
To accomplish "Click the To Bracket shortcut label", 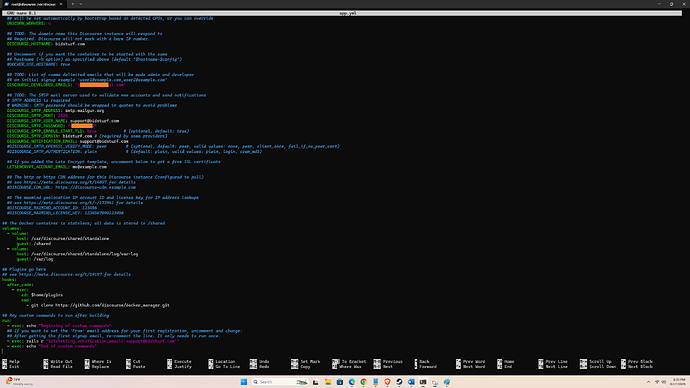I will point(353,362).
